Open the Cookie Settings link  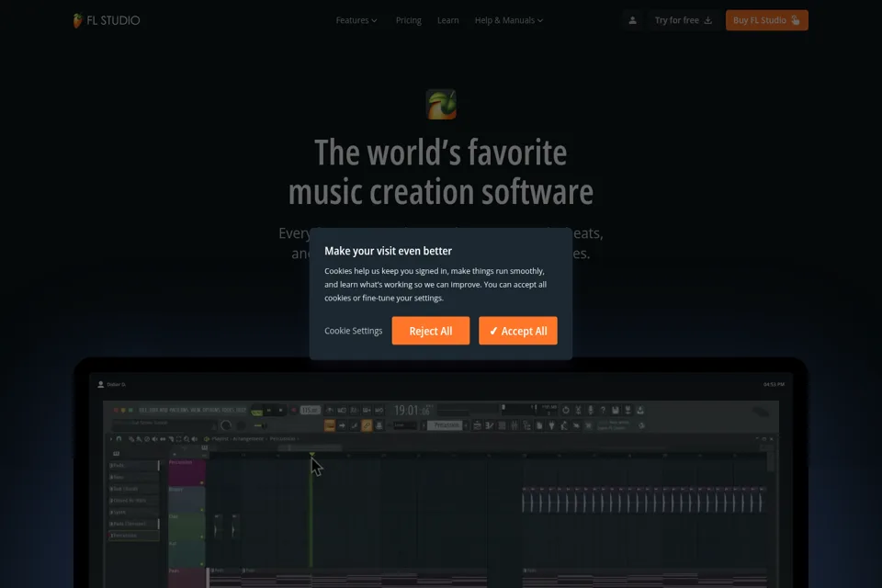[x=353, y=331]
